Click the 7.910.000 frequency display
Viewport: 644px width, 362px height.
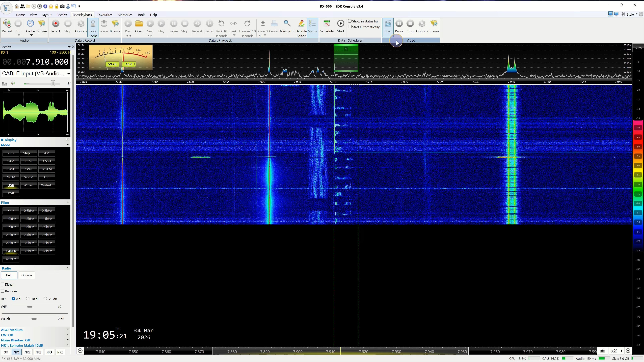coord(47,62)
